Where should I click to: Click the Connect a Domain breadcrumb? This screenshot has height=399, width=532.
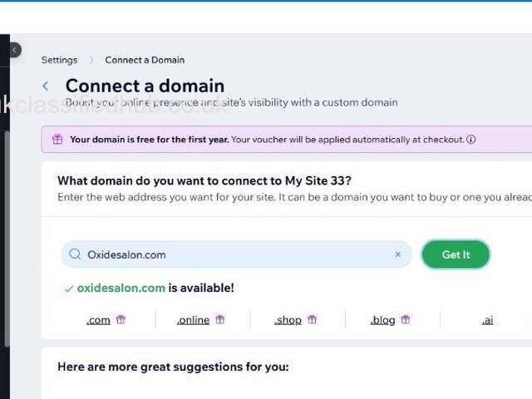145,60
